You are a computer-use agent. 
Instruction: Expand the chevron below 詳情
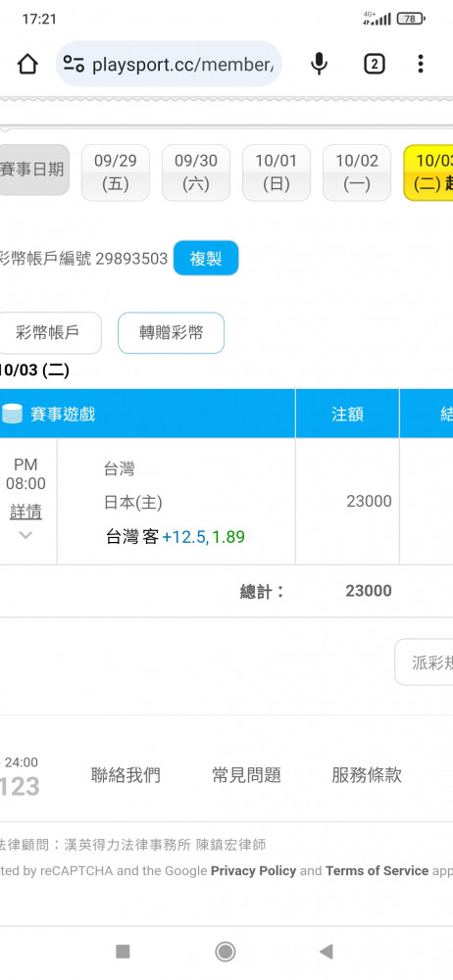tap(25, 535)
